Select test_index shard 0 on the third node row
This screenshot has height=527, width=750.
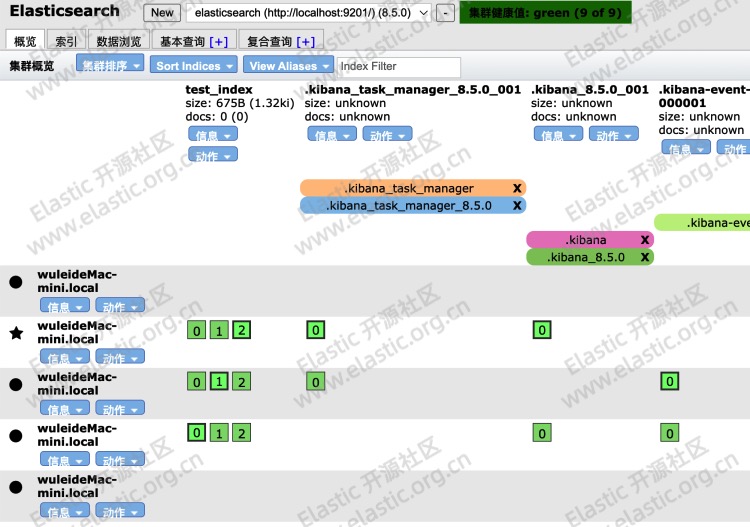point(197,382)
